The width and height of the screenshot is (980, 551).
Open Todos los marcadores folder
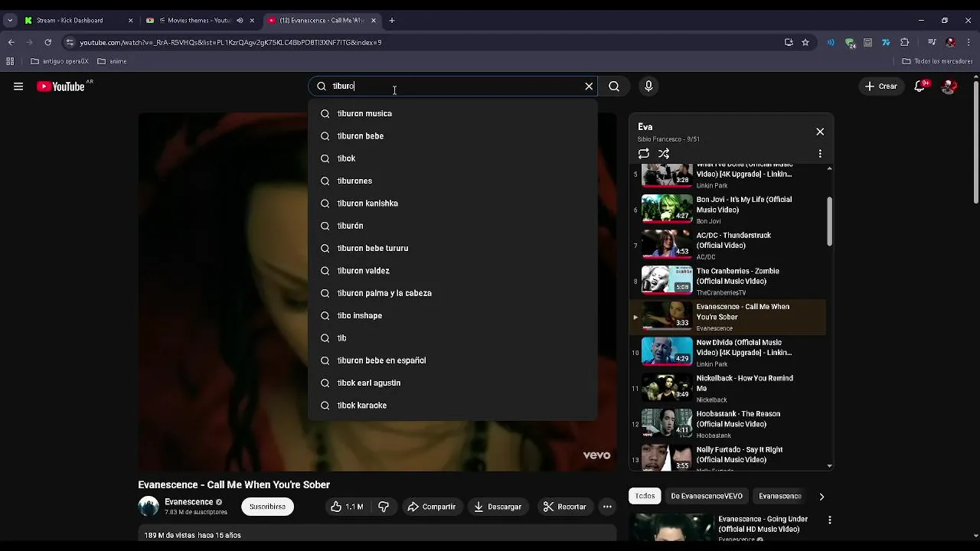click(937, 61)
